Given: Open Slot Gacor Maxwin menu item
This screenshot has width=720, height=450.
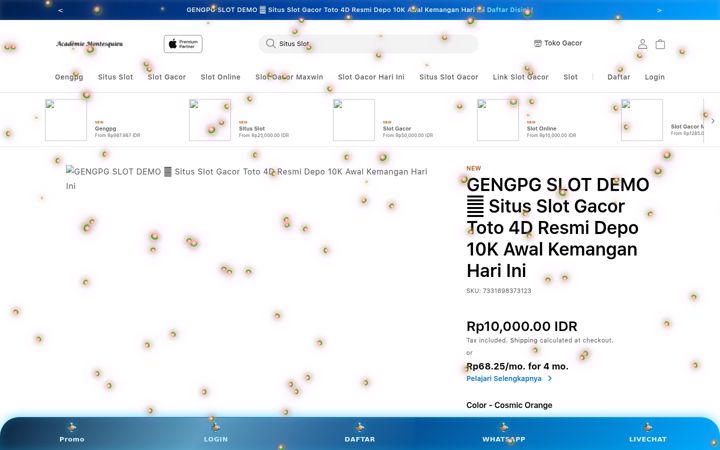Looking at the screenshot, I should [289, 77].
